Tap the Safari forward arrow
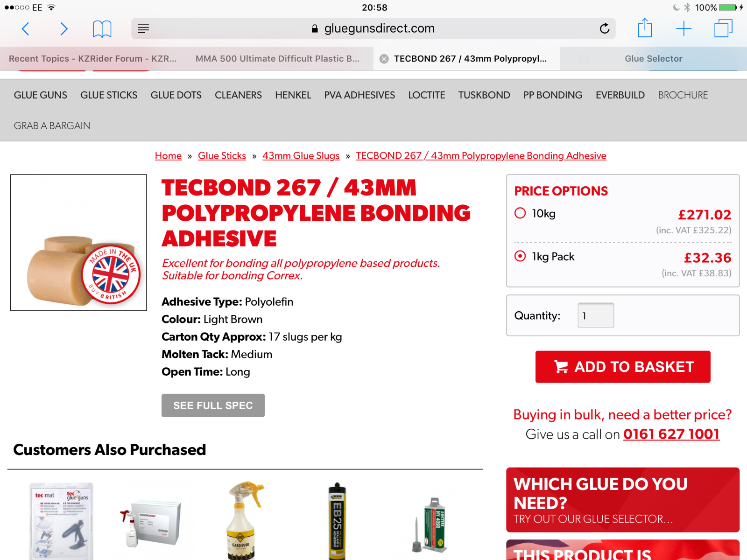This screenshot has width=747, height=560. click(x=64, y=29)
